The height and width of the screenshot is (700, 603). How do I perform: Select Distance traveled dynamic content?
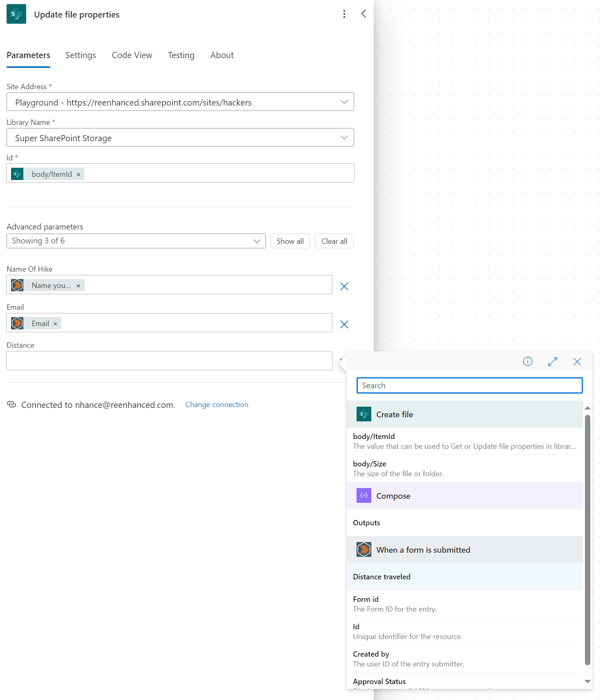coord(465,576)
